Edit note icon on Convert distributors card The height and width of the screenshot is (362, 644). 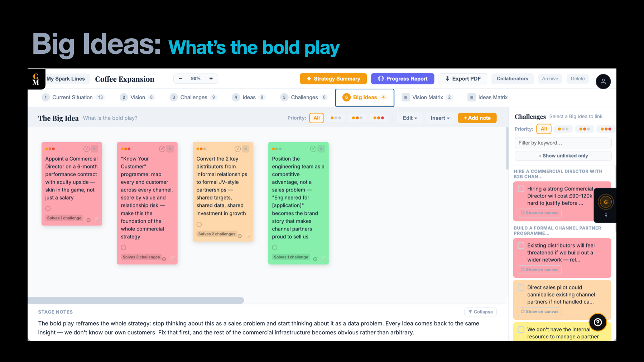pos(248,236)
